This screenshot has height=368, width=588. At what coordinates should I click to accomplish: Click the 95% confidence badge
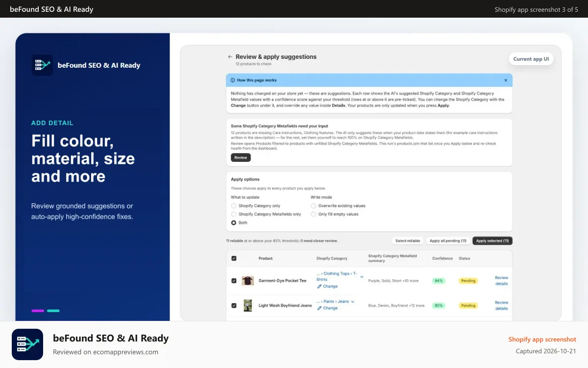(x=439, y=305)
